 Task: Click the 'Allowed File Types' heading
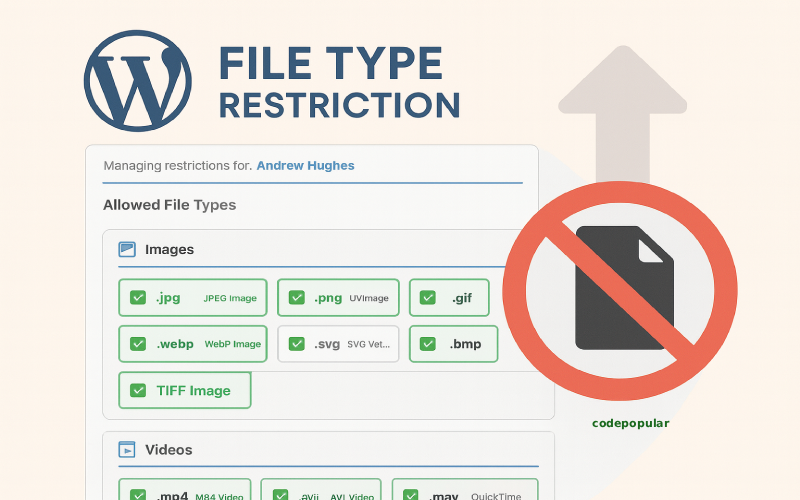pyautogui.click(x=169, y=205)
